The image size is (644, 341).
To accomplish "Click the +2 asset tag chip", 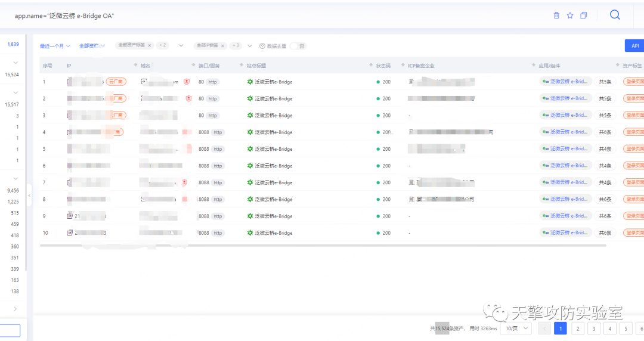I will 163,45.
